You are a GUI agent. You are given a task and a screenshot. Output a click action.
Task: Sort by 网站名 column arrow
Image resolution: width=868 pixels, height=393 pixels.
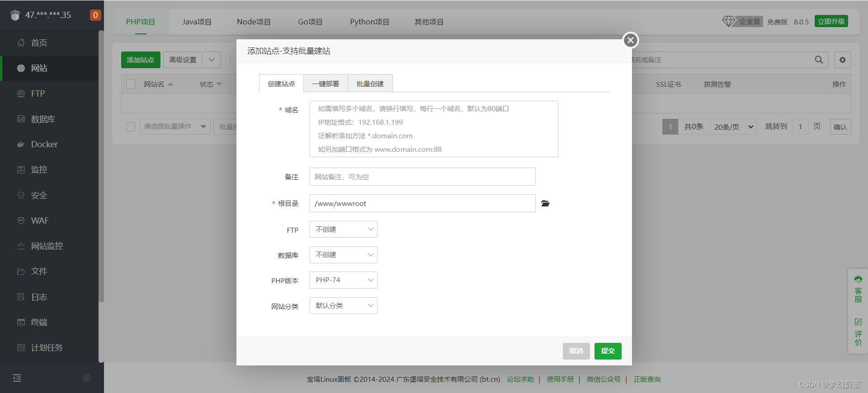click(170, 84)
